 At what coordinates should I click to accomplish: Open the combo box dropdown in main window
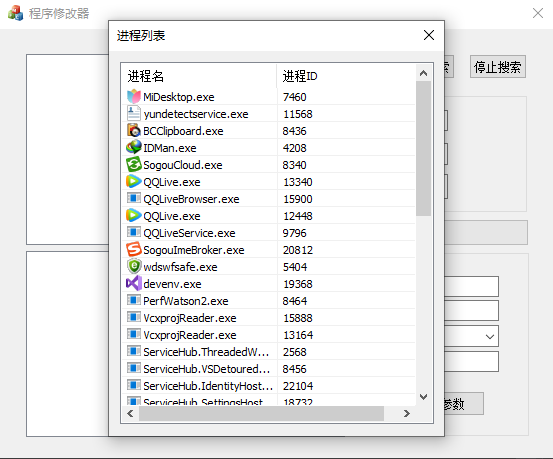[x=490, y=336]
